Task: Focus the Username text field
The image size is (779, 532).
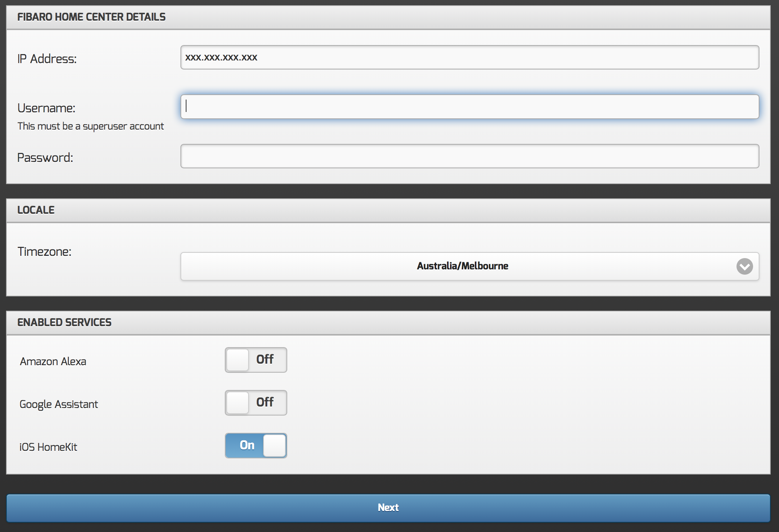Action: 470,107
